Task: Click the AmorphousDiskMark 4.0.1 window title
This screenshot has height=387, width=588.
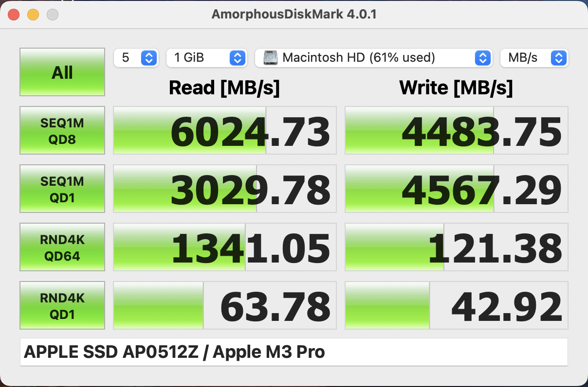Action: pos(294,14)
